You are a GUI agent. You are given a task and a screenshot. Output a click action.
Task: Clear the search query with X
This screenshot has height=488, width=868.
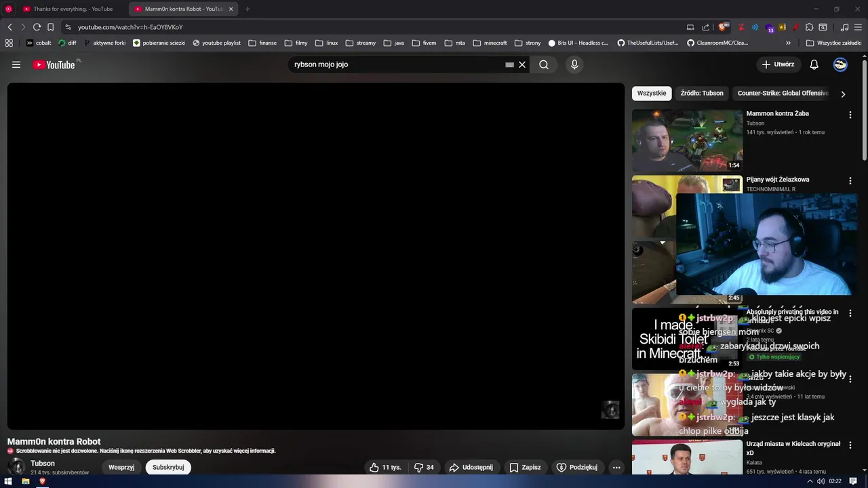coord(522,64)
